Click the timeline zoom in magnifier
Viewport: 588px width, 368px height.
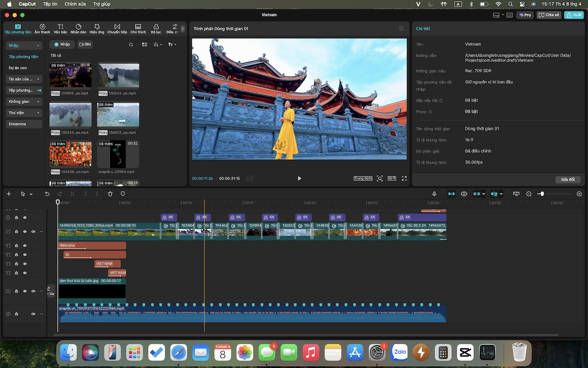pyautogui.click(x=579, y=194)
